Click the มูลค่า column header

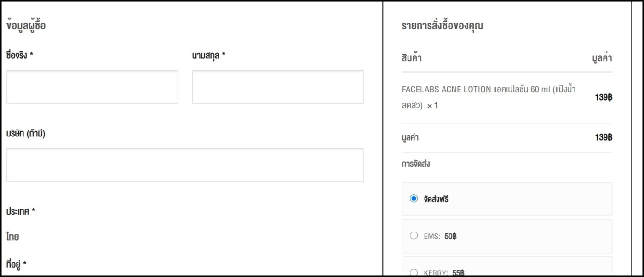coord(603,57)
